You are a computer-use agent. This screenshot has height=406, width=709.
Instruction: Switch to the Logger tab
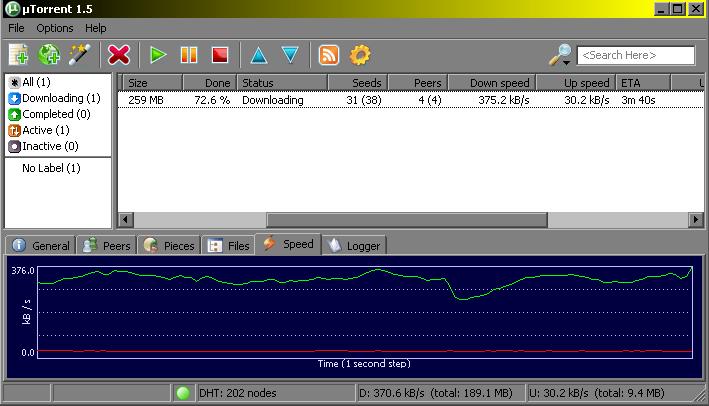point(354,245)
